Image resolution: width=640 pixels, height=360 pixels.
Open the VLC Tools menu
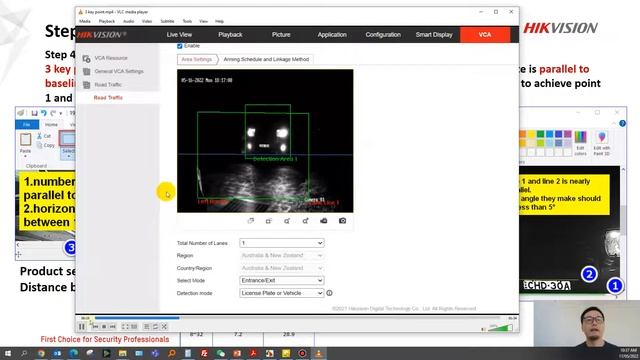click(x=187, y=21)
